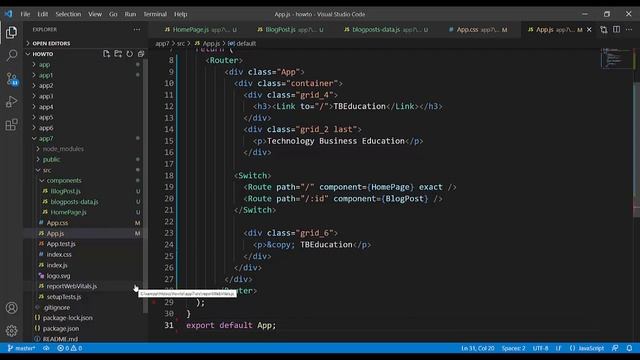Image resolution: width=640 pixels, height=360 pixels.
Task: Open the Run and Debug view
Action: [11, 101]
